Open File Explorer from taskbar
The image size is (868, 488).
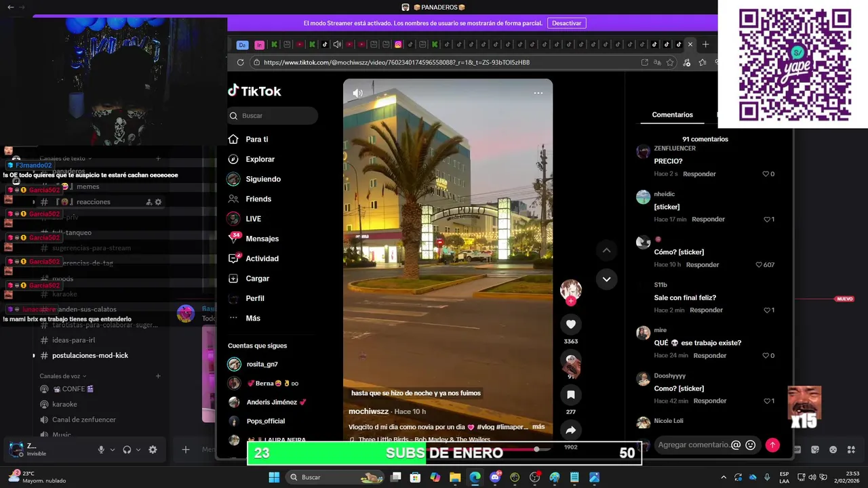click(455, 477)
